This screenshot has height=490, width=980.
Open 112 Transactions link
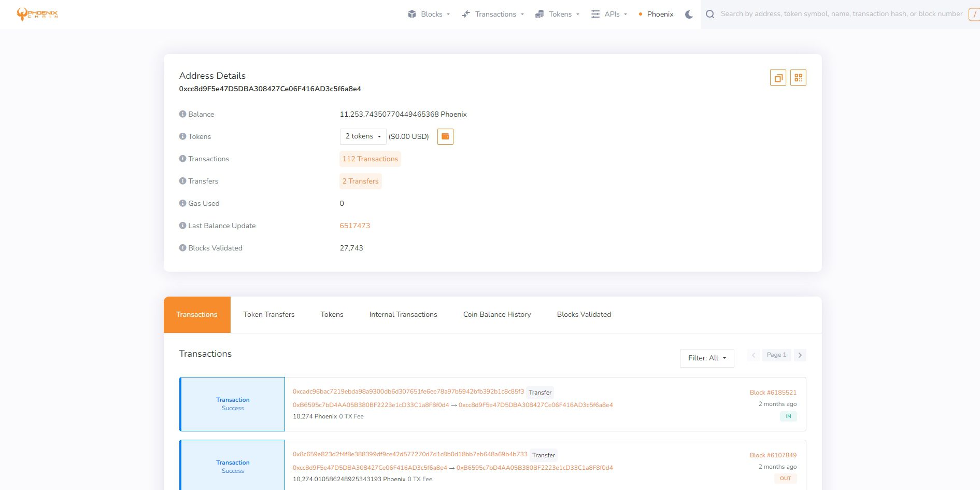370,159
